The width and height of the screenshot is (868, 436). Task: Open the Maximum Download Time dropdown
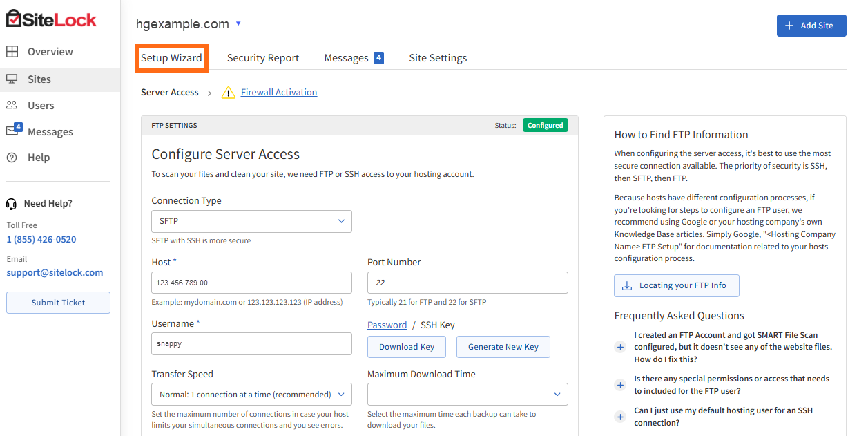click(467, 395)
